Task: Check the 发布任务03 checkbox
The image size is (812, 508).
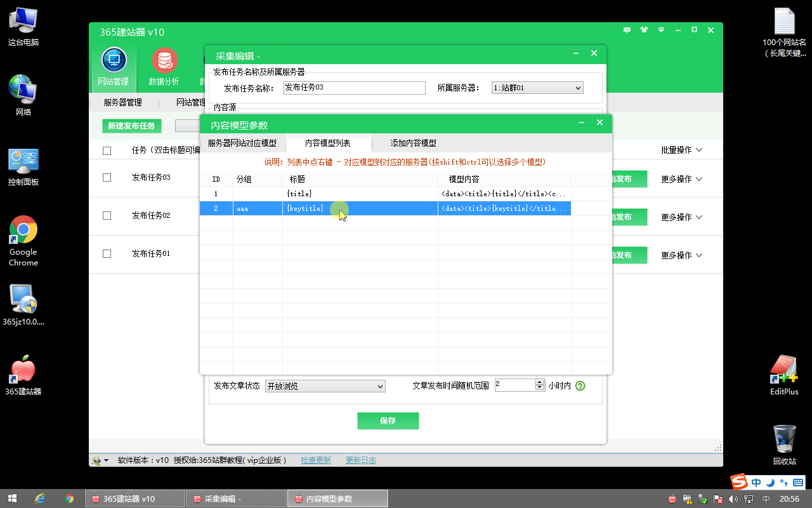Action: pos(107,178)
